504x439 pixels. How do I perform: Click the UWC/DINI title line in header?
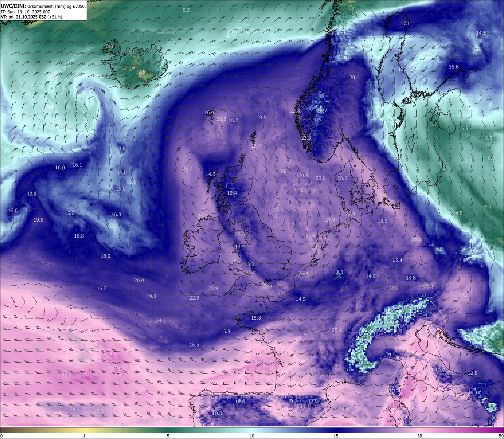tap(43, 6)
